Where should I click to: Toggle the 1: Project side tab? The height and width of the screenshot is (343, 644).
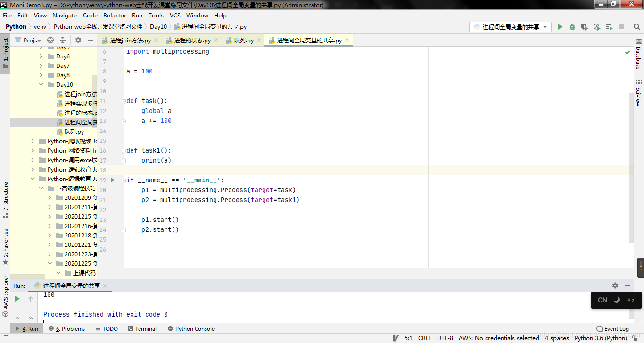point(6,53)
